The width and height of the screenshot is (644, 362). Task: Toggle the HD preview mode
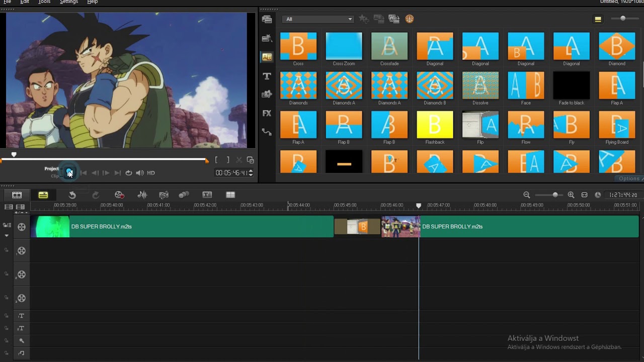coord(151,173)
